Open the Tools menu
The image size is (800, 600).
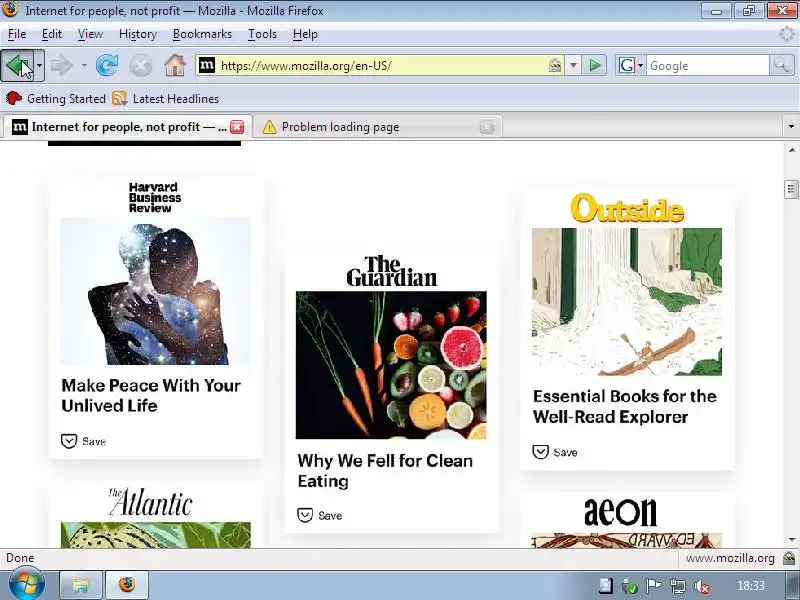262,34
